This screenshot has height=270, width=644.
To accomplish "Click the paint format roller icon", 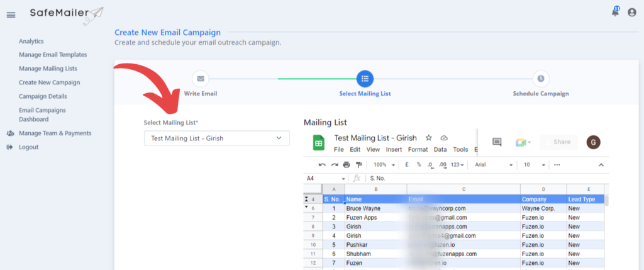I will (x=359, y=165).
